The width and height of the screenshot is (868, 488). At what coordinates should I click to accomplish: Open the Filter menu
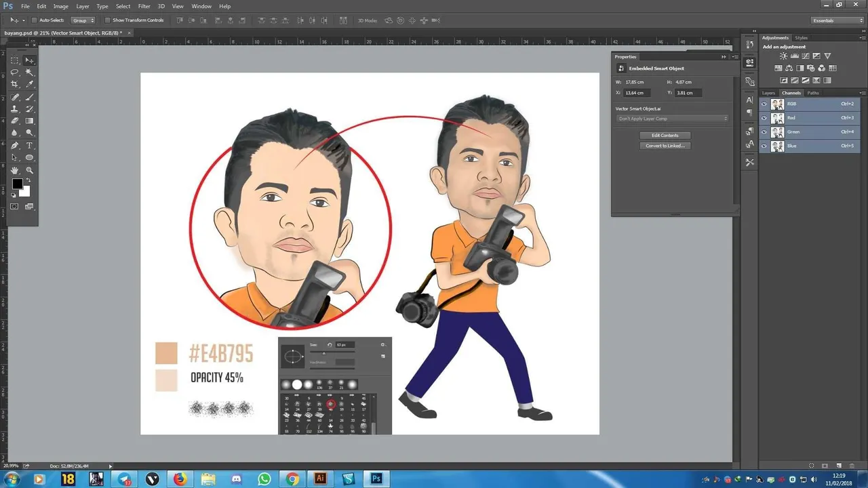click(x=144, y=6)
